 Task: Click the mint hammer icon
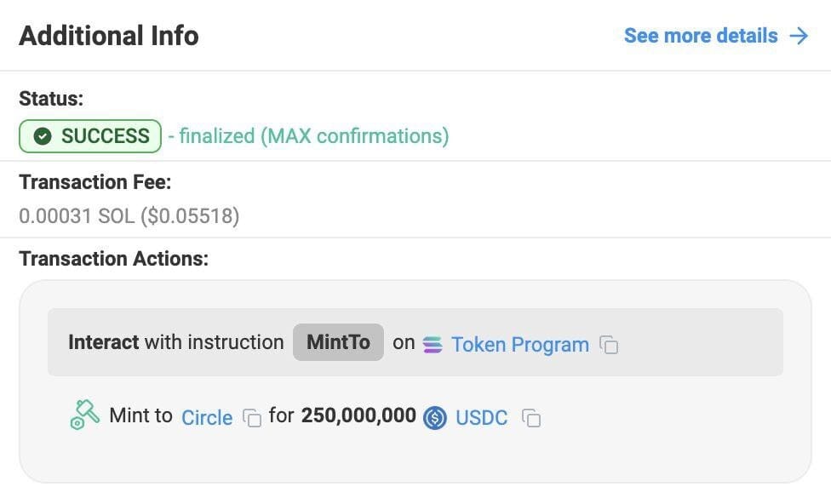tap(85, 415)
